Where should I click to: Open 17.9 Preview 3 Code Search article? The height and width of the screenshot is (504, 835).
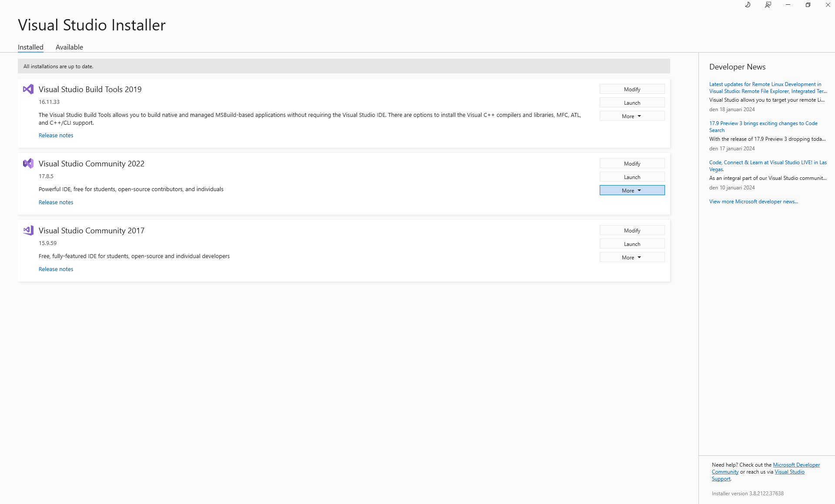(763, 127)
